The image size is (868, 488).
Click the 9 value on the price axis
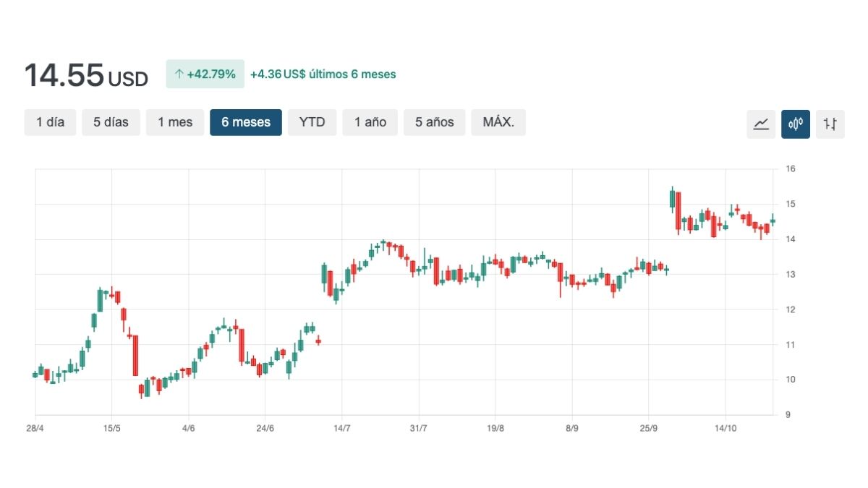click(788, 415)
